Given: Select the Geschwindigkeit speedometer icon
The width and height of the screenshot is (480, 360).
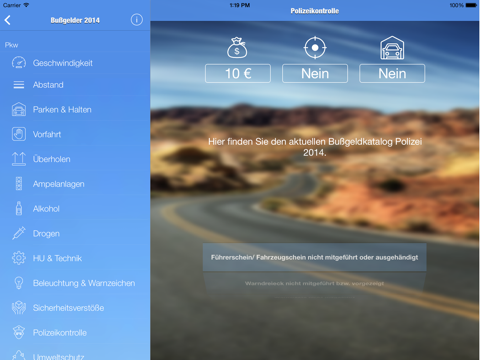Looking at the screenshot, I should [19, 63].
